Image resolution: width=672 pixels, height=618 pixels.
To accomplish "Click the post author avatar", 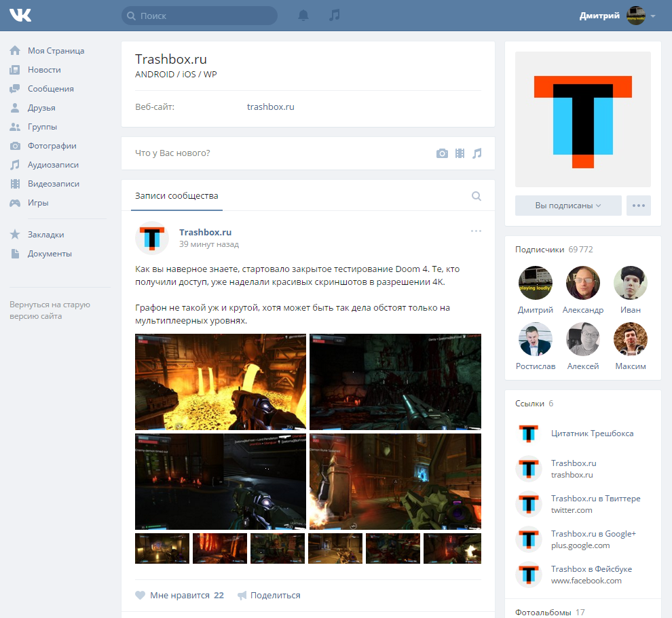I will click(x=152, y=238).
